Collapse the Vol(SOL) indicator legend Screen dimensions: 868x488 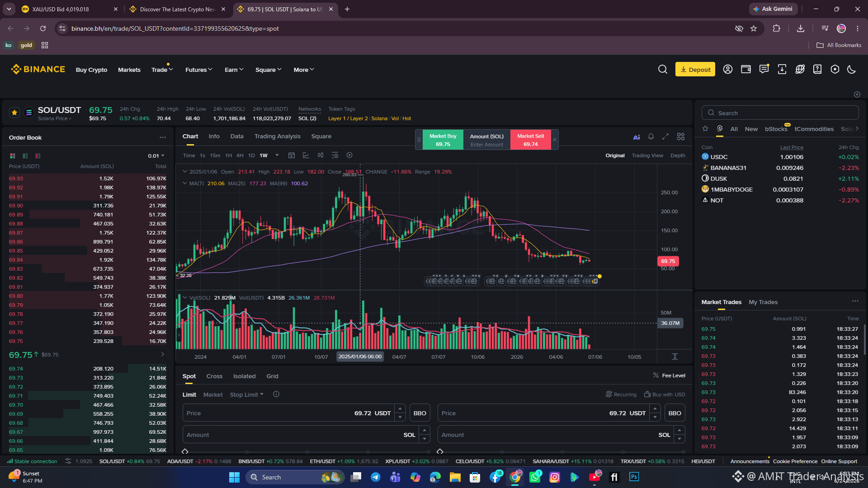(184, 298)
